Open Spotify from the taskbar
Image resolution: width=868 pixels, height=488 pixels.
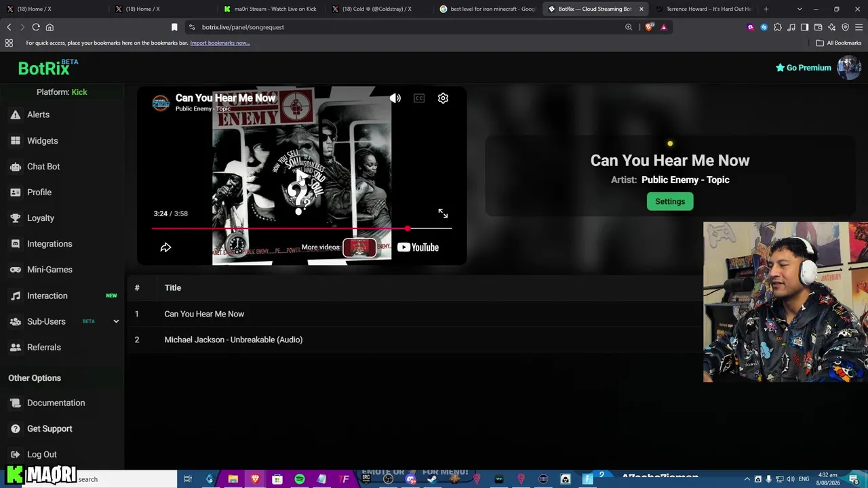299,479
